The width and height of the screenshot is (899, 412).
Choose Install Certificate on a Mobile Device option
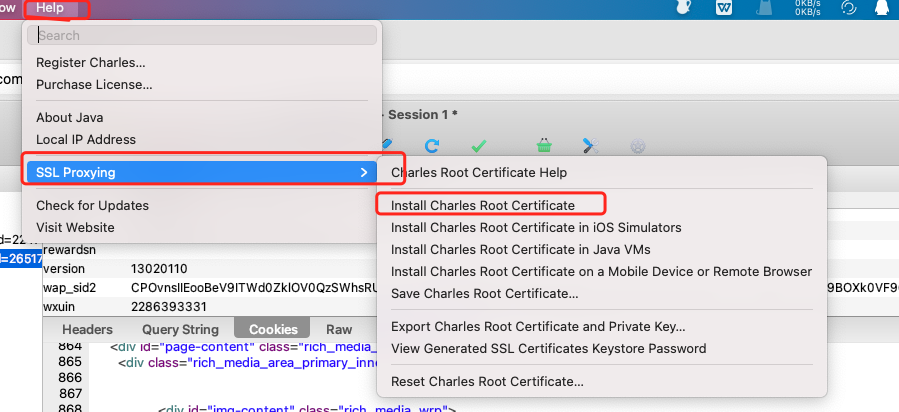[x=601, y=272]
